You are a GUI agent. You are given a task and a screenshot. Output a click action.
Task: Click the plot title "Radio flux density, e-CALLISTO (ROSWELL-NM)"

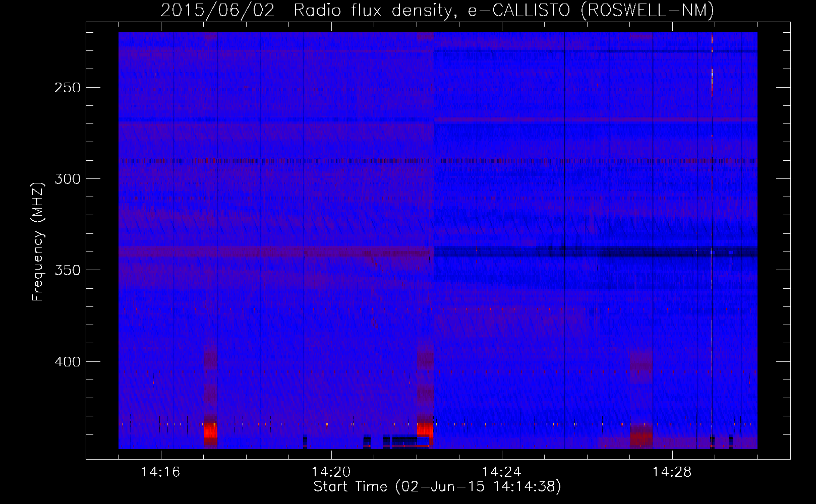(x=503, y=10)
